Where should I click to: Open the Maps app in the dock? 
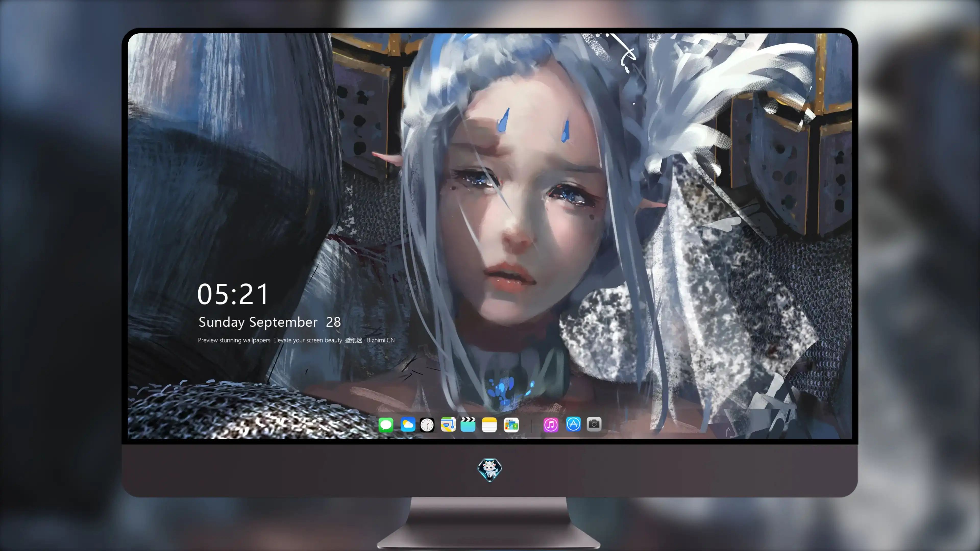[448, 424]
